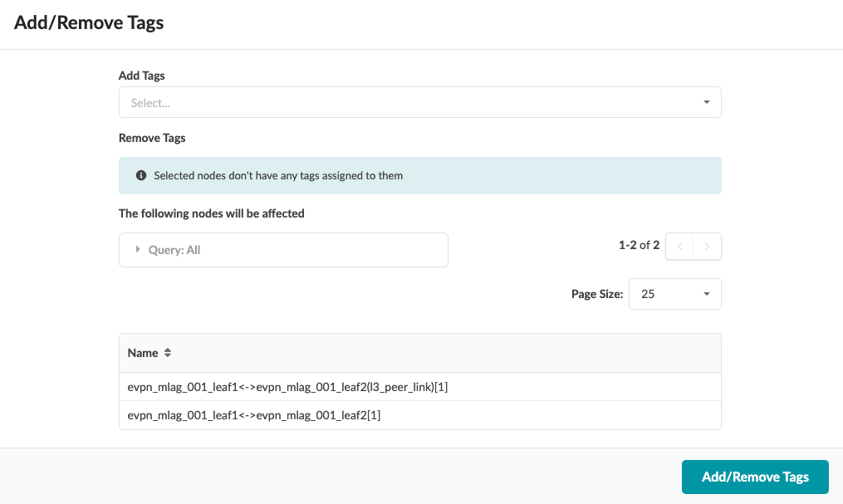Click the sort icon beside Name
843x504 pixels.
[167, 353]
